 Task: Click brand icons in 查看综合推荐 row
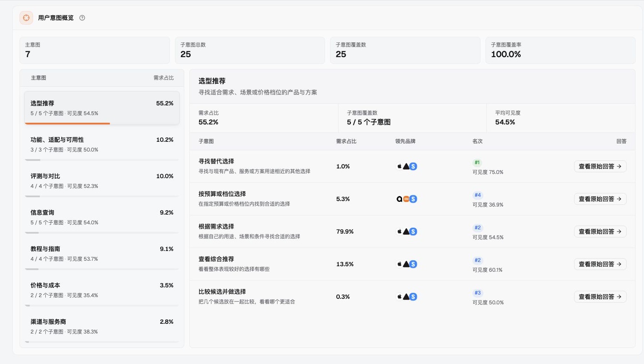[x=407, y=264]
